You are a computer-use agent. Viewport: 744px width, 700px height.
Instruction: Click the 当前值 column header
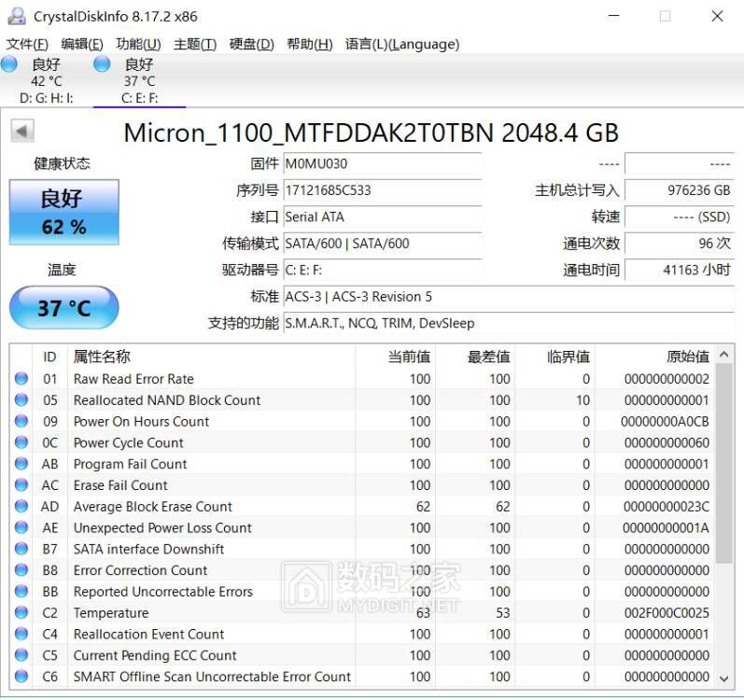pos(395,357)
